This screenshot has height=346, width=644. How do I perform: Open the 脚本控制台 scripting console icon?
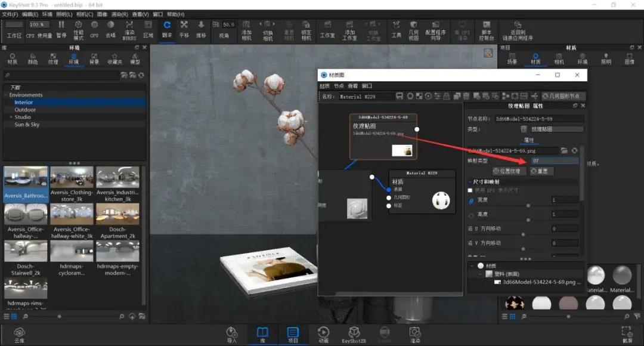487,30
